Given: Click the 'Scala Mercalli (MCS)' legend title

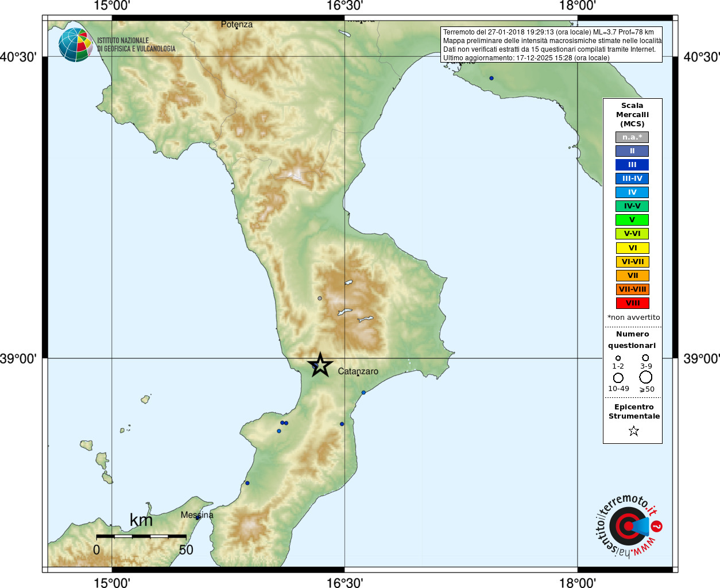Looking at the screenshot, I should pyautogui.click(x=632, y=115).
